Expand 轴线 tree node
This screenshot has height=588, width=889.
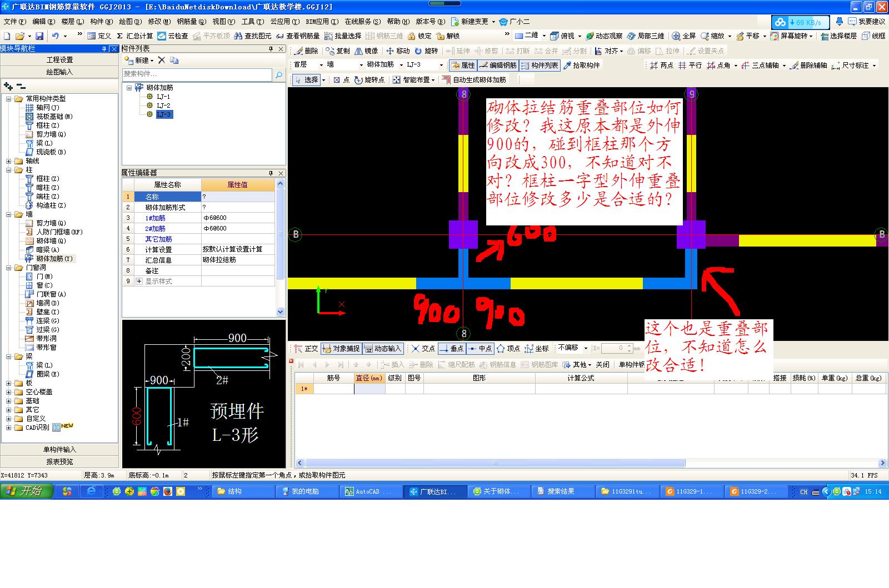pos(9,161)
